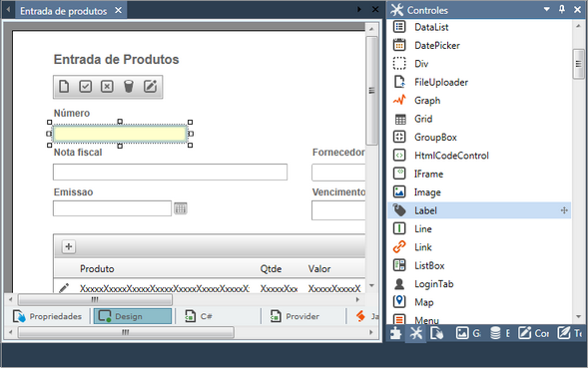Click the plus add-row button in grid
This screenshot has width=588, height=368.
(x=69, y=246)
